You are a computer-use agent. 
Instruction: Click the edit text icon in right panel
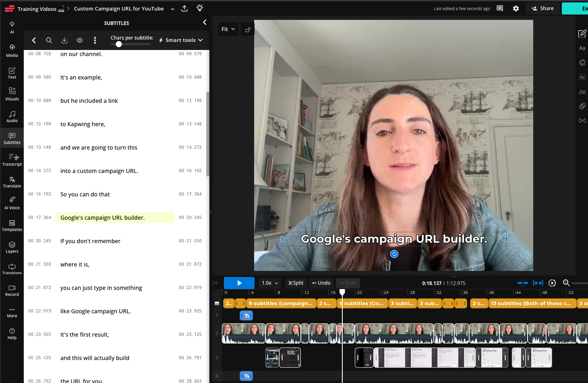tap(582, 33)
